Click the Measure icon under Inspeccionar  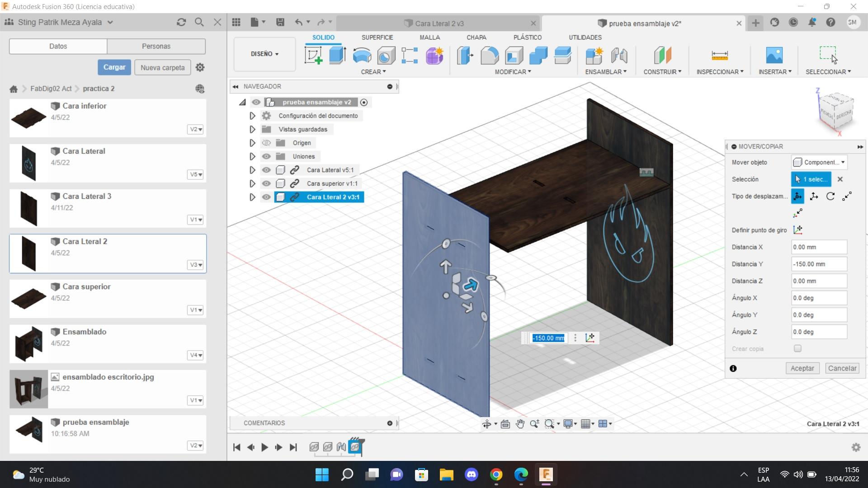click(719, 56)
